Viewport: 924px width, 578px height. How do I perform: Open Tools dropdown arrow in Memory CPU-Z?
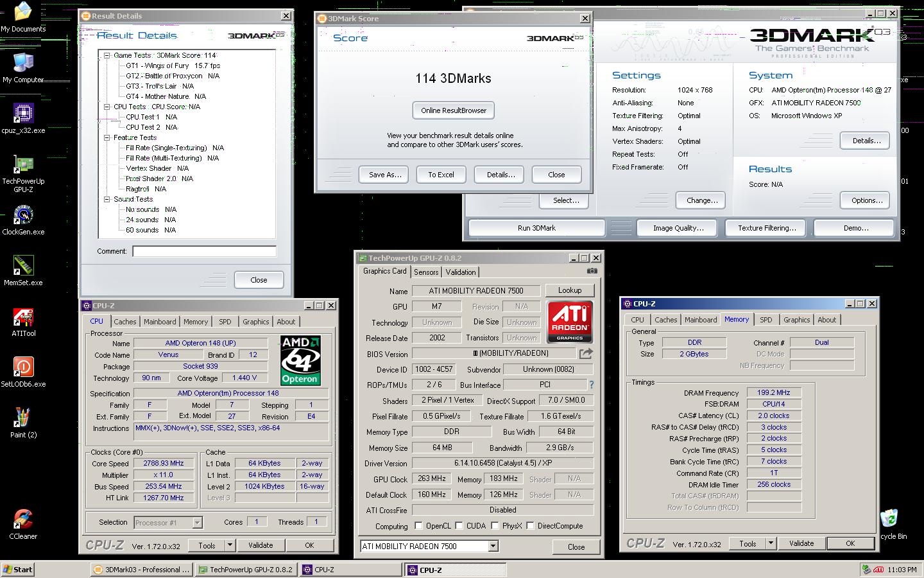coord(771,543)
